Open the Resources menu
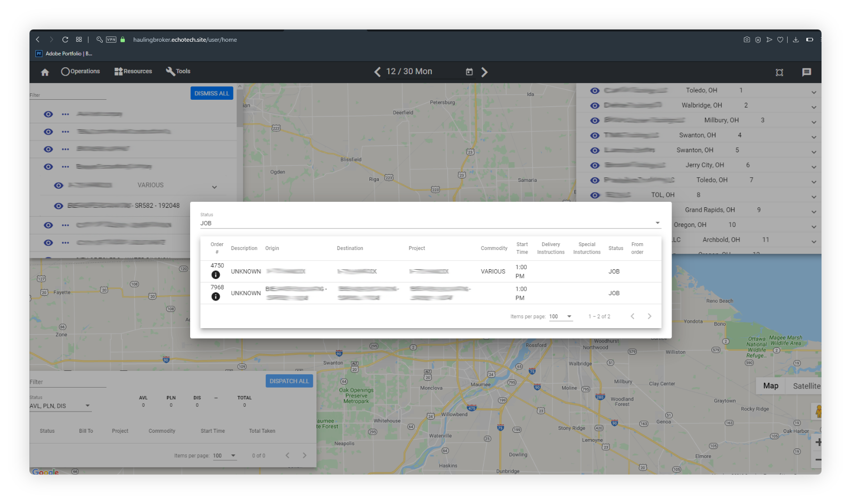Screen dimensions: 851x504 (x=133, y=72)
